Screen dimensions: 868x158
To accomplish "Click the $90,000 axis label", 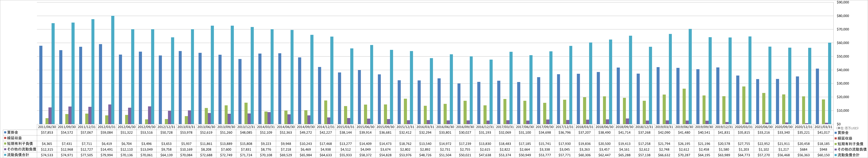I will [842, 2].
